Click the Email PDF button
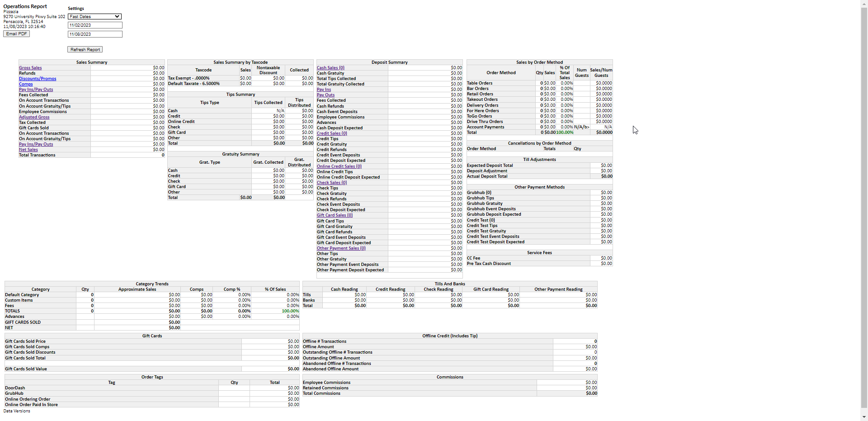The width and height of the screenshot is (868, 421). coord(17,34)
